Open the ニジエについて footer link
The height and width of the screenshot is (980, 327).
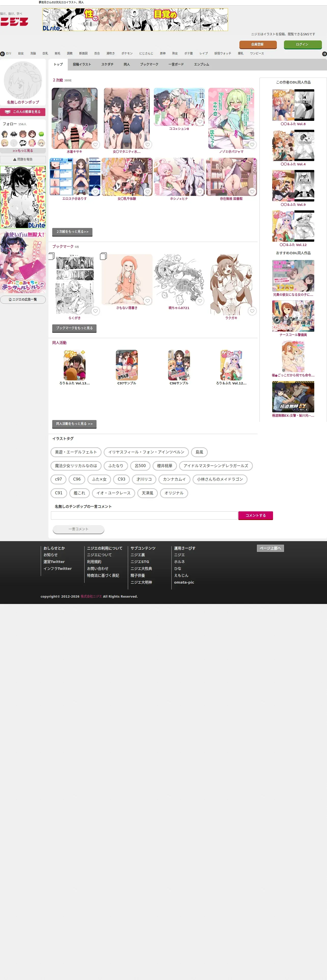[x=99, y=555]
